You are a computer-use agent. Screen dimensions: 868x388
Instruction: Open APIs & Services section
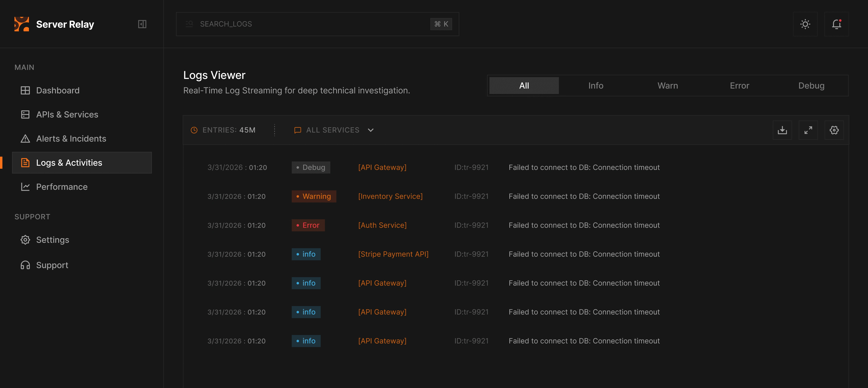[x=67, y=114]
